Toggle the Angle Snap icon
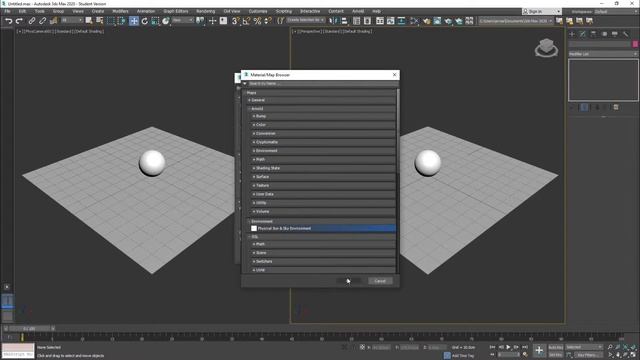The width and height of the screenshot is (640, 360). 246,21
